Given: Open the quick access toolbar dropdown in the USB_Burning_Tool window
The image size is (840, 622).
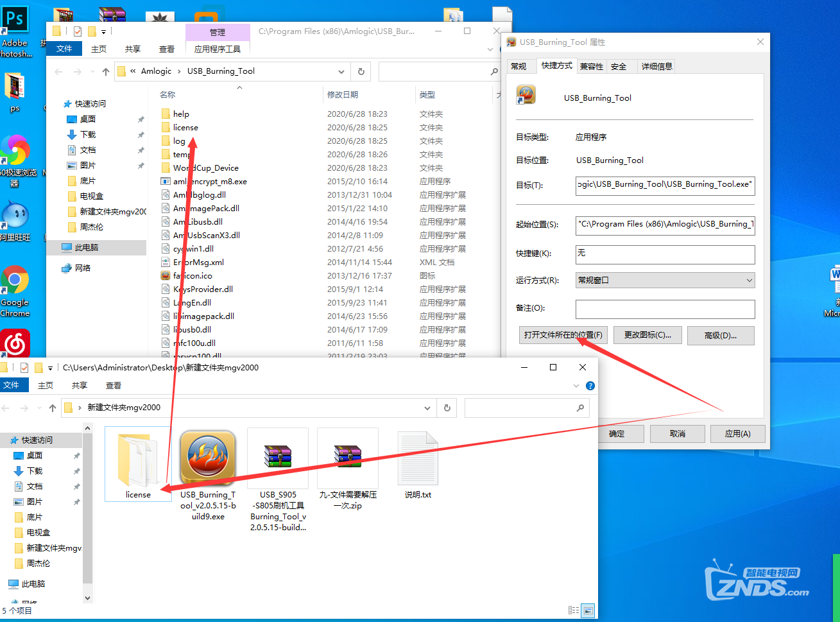Looking at the screenshot, I should tap(103, 31).
